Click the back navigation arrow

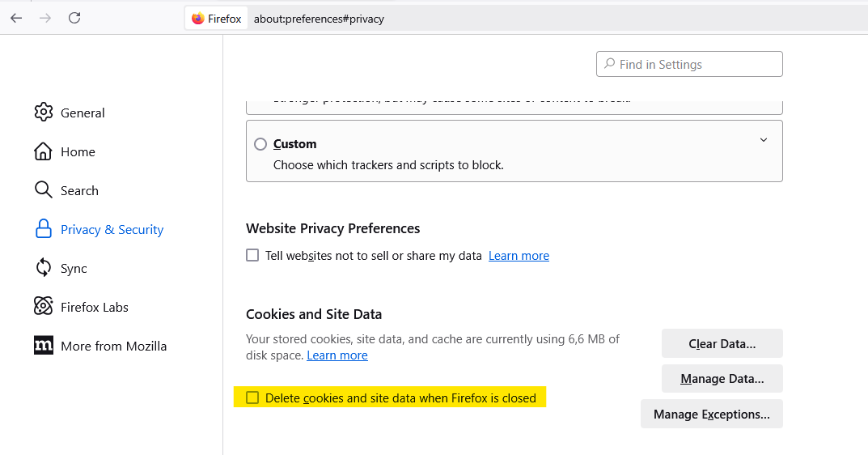click(16, 18)
